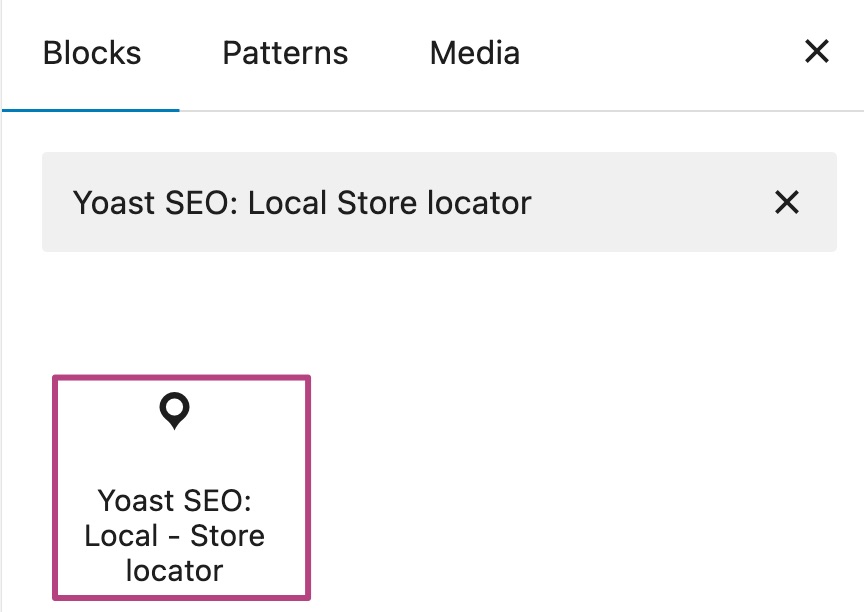This screenshot has height=612, width=864.
Task: Select the Blocks tab
Action: point(91,53)
